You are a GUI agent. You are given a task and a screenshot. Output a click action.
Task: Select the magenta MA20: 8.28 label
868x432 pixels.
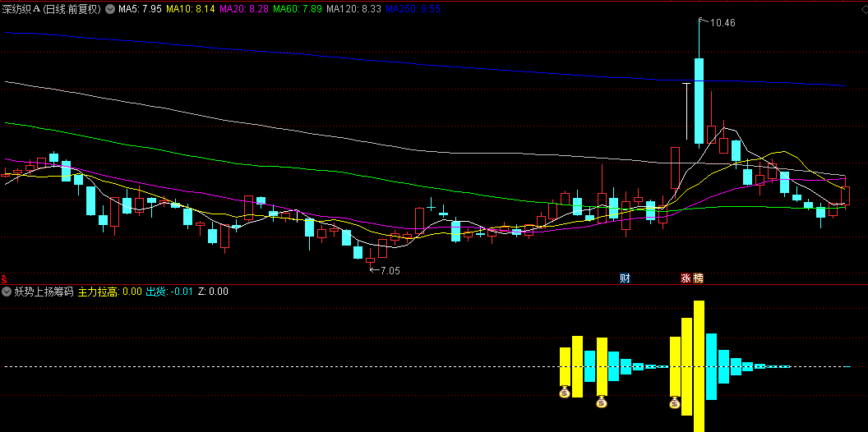coord(244,9)
